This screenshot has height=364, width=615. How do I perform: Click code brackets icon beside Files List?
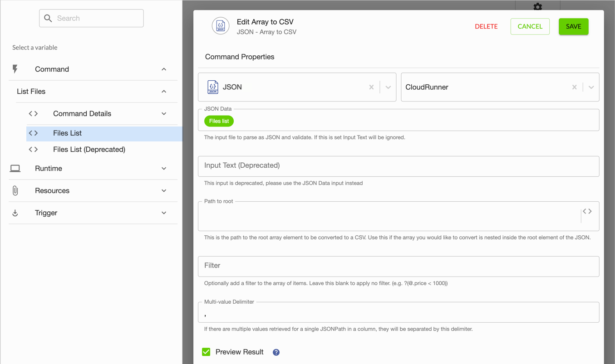click(x=33, y=133)
